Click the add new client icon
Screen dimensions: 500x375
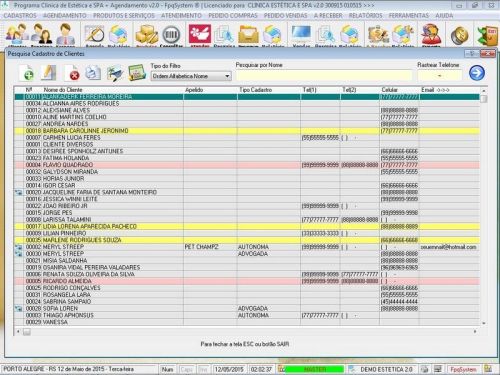[27, 73]
